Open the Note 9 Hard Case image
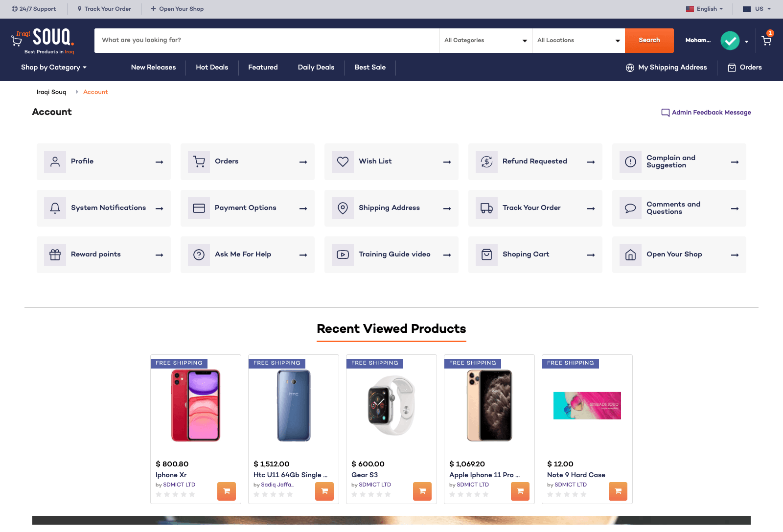This screenshot has height=532, width=783. pyautogui.click(x=587, y=405)
